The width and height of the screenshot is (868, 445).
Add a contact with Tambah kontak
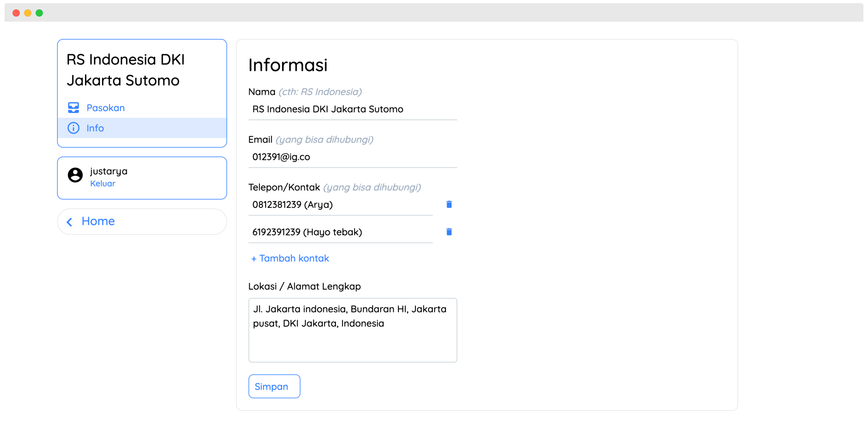pos(290,258)
